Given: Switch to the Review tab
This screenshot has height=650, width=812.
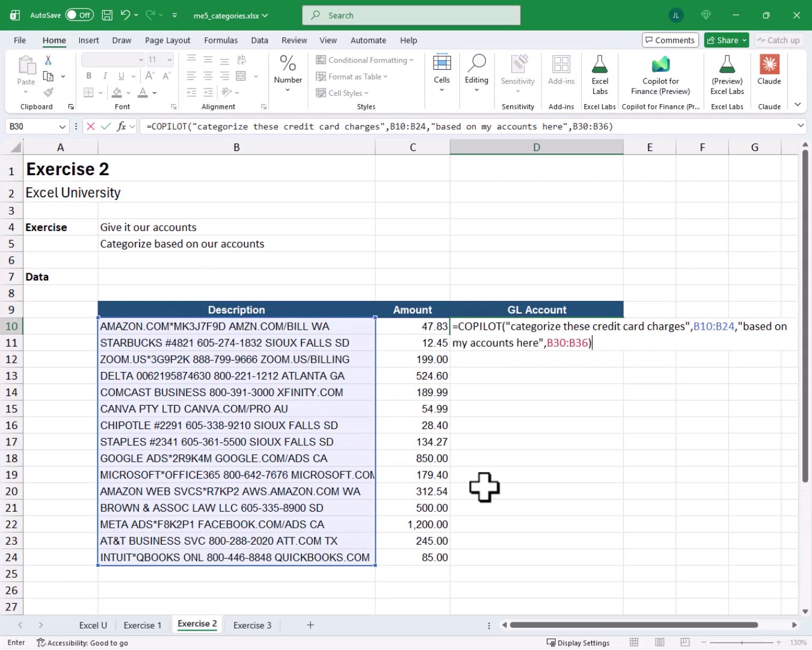Looking at the screenshot, I should 294,40.
